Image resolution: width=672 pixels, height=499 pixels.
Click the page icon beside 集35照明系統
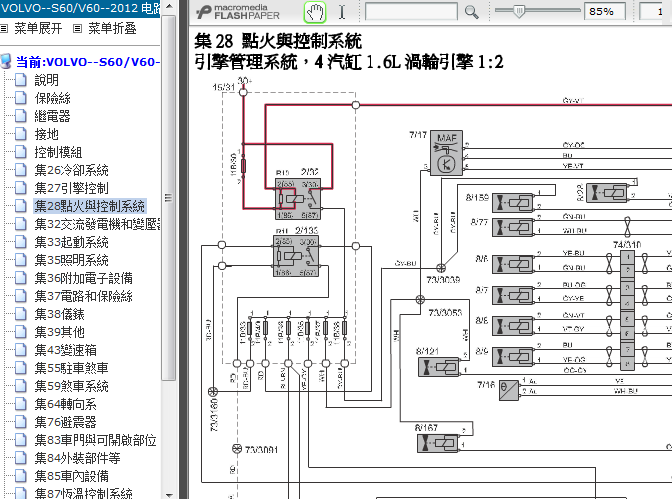pyautogui.click(x=21, y=260)
